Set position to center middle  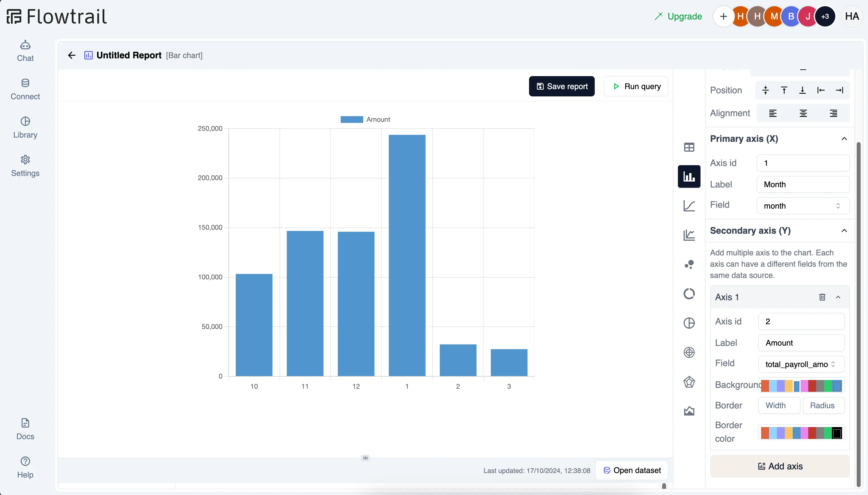(x=765, y=90)
